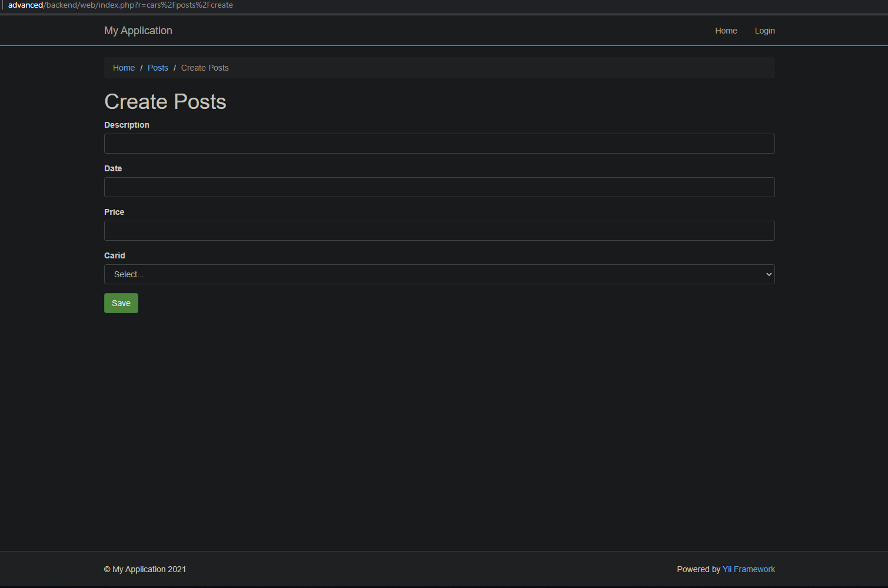888x588 pixels.
Task: Click the green Save button
Action: coord(121,303)
